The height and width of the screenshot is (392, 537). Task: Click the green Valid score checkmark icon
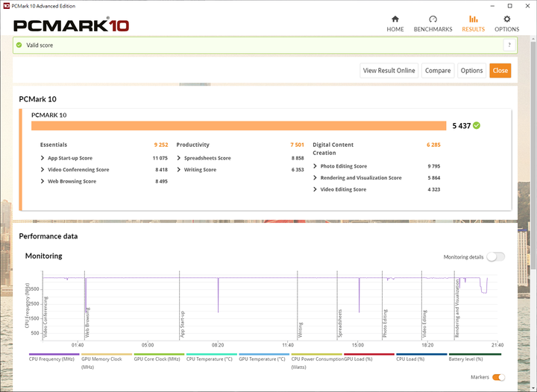tap(19, 45)
